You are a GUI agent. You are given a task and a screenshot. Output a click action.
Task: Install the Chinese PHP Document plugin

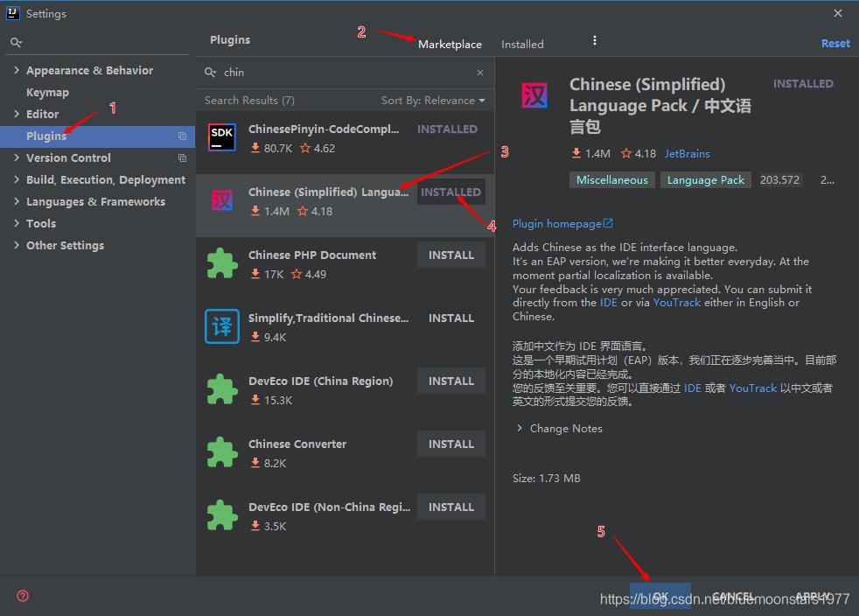coord(450,255)
